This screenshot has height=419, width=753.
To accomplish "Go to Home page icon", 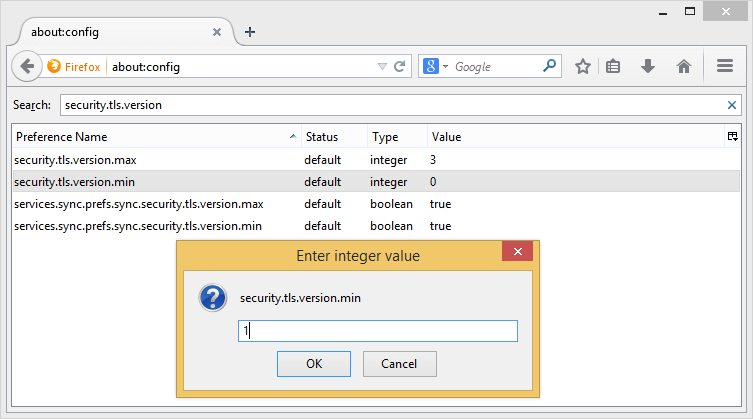I will 684,67.
